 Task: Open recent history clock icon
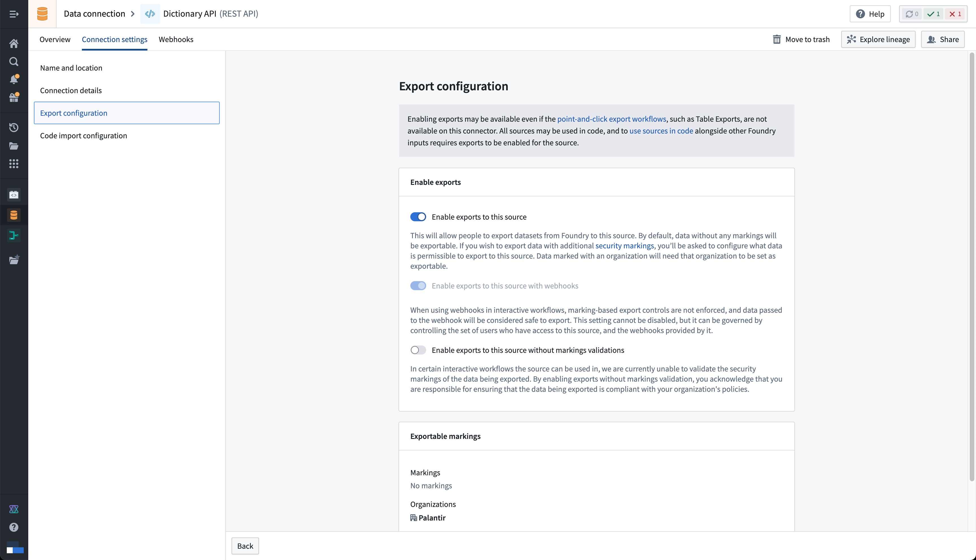[x=14, y=127]
